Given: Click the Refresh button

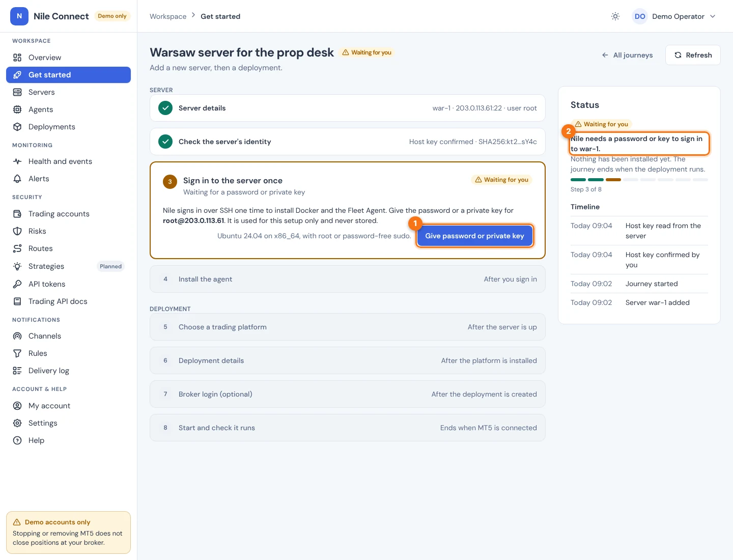Looking at the screenshot, I should [x=693, y=55].
